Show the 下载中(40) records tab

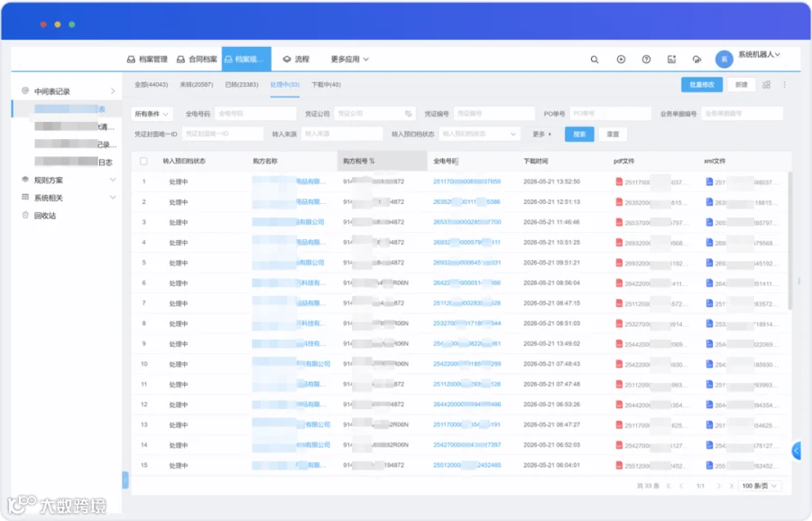[x=327, y=85]
